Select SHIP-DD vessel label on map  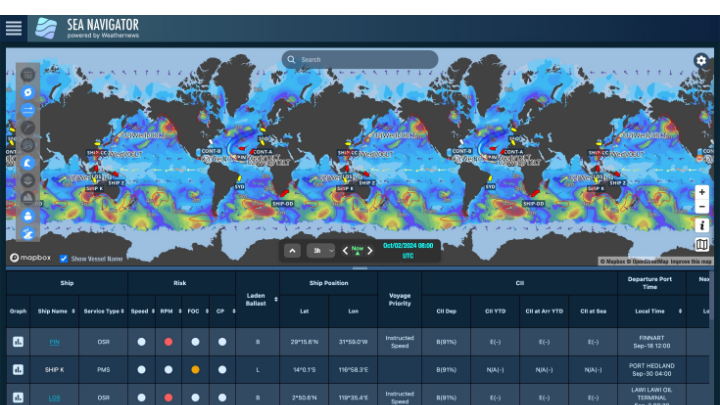tap(283, 203)
